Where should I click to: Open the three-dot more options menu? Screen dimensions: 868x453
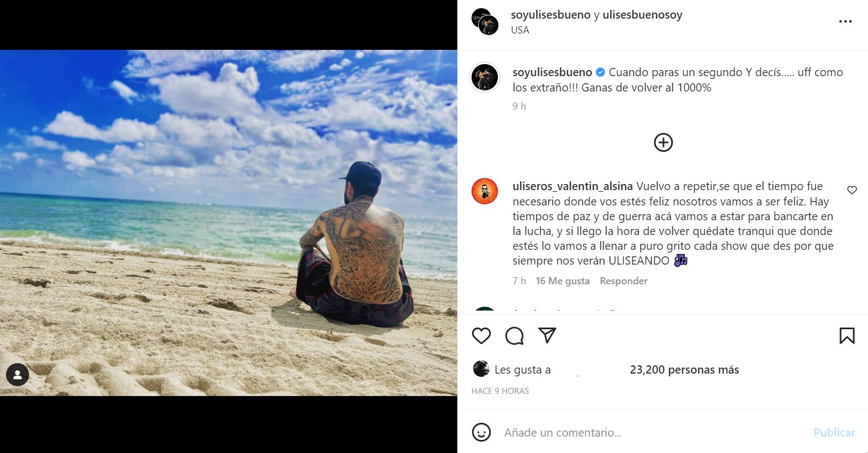(x=846, y=22)
